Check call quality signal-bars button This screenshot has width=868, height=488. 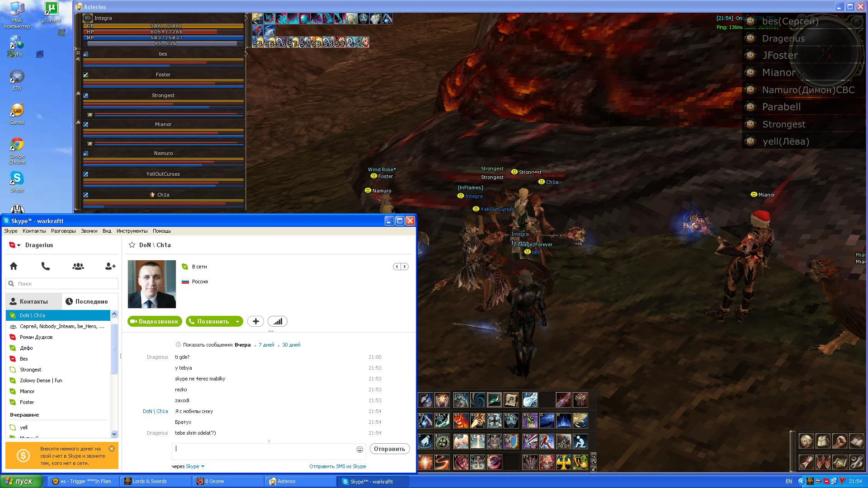pyautogui.click(x=278, y=321)
